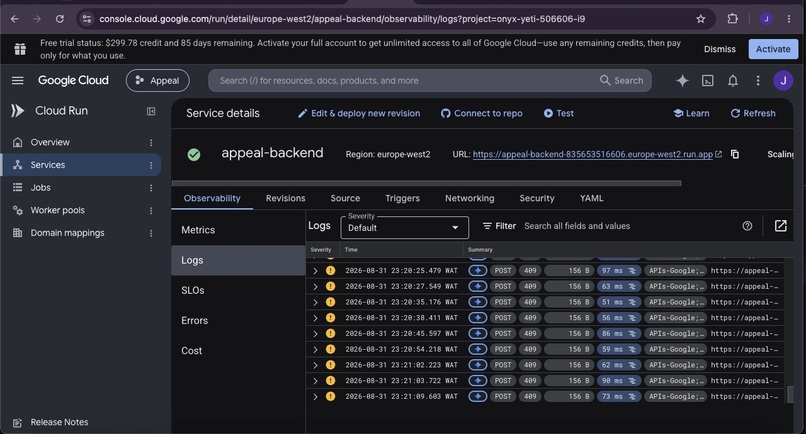
Task: Click Connect to repo
Action: pyautogui.click(x=482, y=113)
